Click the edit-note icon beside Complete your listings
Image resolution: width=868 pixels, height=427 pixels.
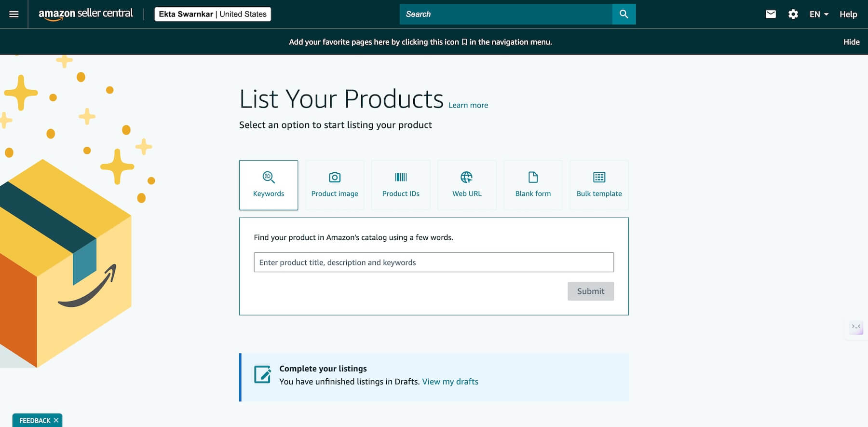tap(262, 374)
